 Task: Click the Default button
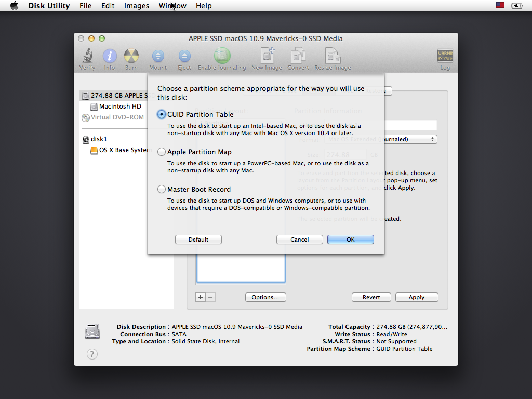click(198, 240)
